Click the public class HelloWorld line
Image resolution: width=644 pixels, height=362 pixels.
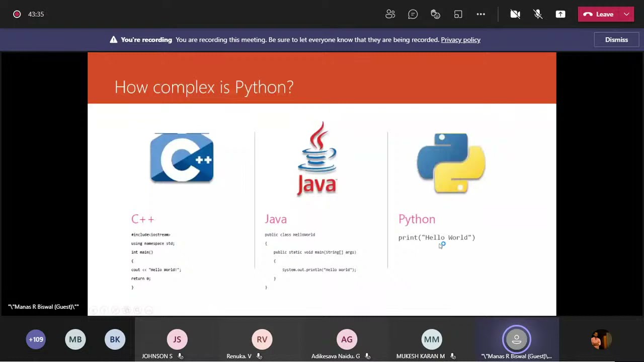290,235
